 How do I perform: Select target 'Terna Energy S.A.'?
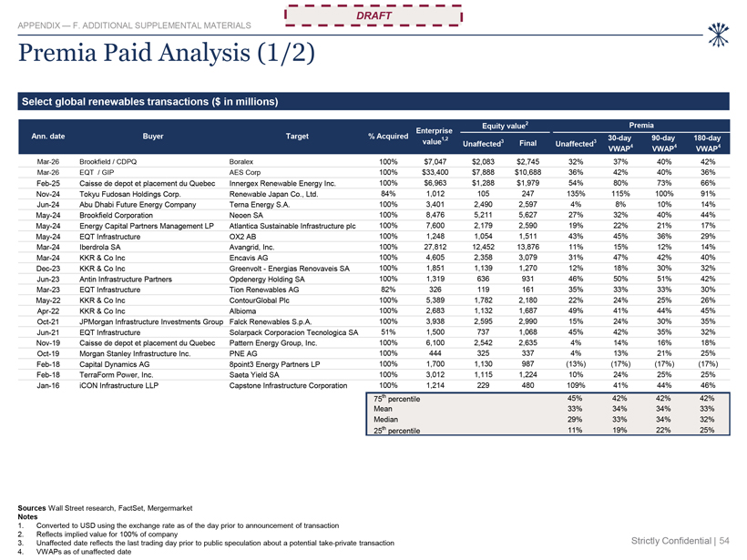point(259,204)
